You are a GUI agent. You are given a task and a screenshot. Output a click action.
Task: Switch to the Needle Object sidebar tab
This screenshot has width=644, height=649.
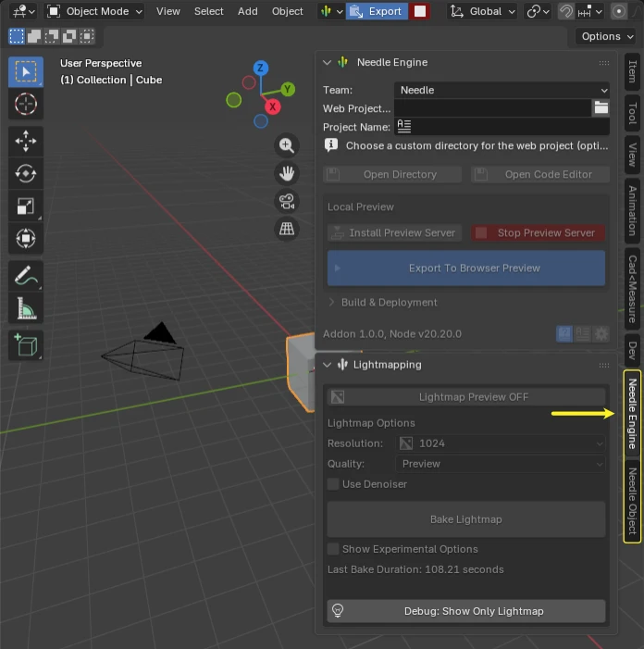pos(632,501)
